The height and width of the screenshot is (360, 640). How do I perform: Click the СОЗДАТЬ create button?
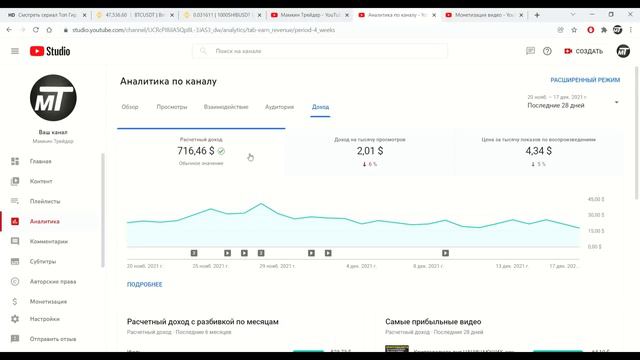click(583, 51)
